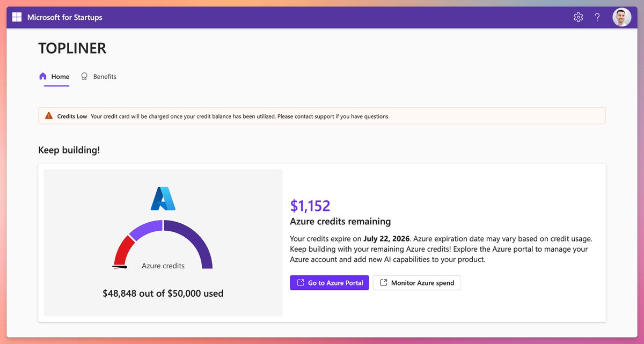Viewport: 644px width, 344px height.
Task: Click the "Azure credits remaining" heading
Action: (340, 221)
